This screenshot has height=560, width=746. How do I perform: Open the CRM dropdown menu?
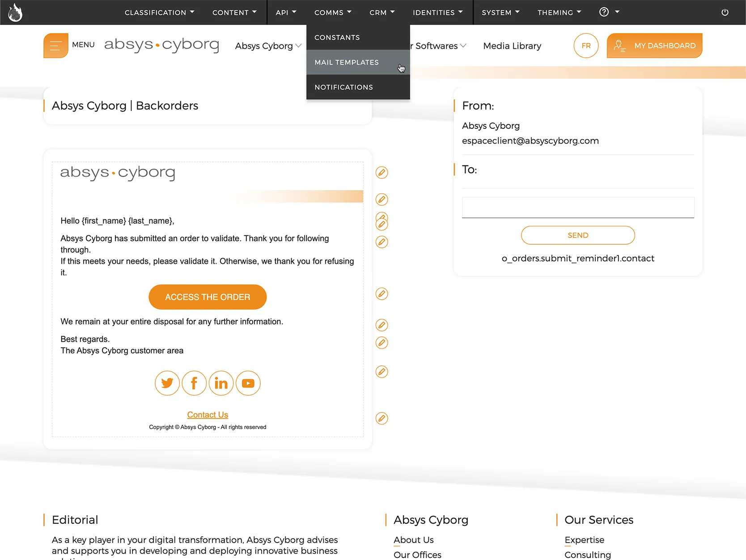click(x=382, y=13)
